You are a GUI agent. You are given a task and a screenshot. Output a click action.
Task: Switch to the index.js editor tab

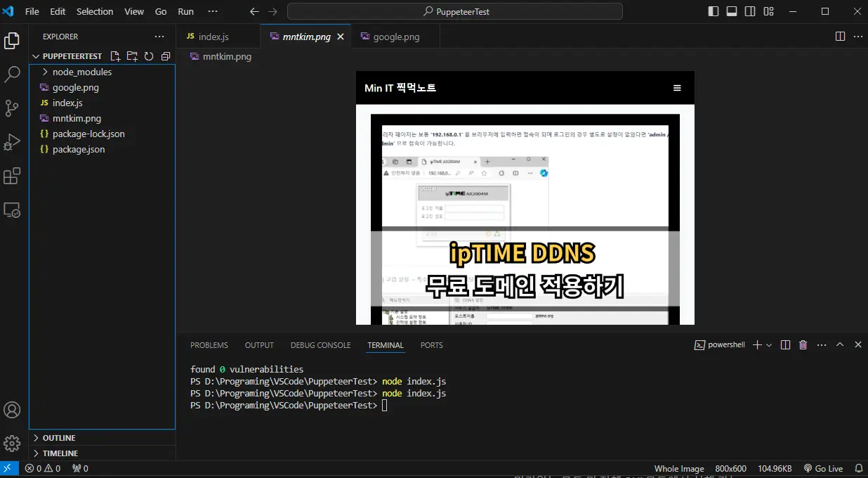coord(218,37)
